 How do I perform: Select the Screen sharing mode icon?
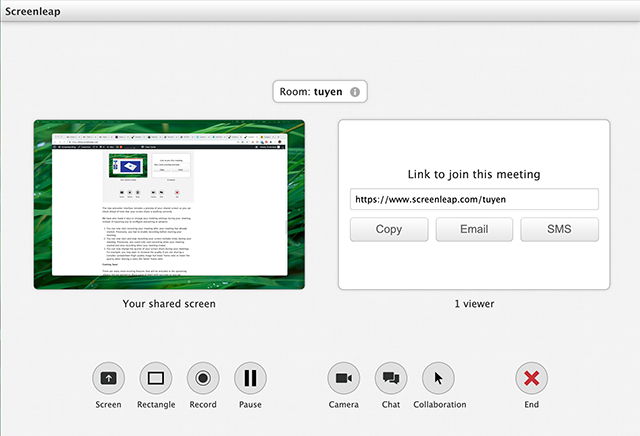(108, 378)
